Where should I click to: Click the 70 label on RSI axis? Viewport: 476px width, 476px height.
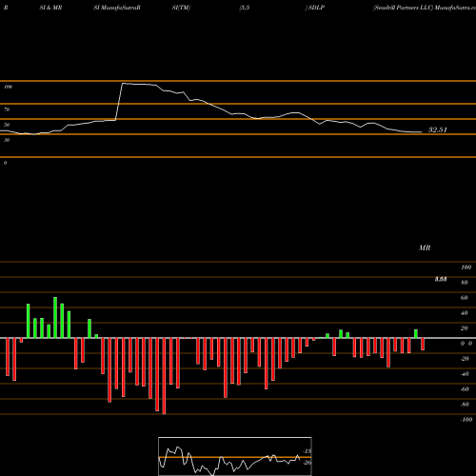(7, 109)
